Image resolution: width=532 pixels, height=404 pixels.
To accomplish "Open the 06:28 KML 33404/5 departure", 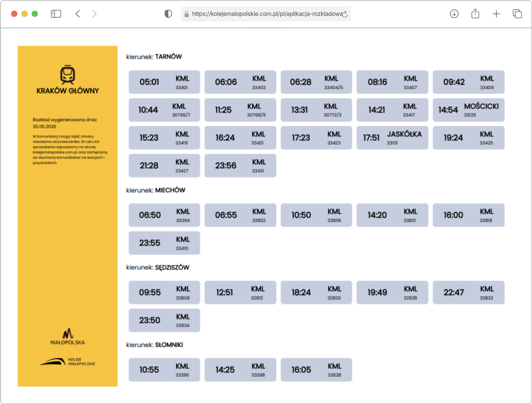I will [x=316, y=82].
